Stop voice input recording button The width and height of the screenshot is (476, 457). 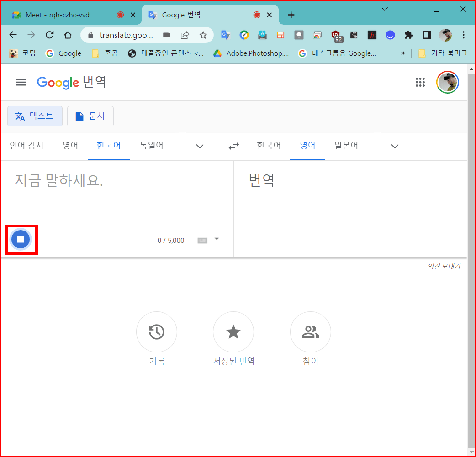click(21, 239)
